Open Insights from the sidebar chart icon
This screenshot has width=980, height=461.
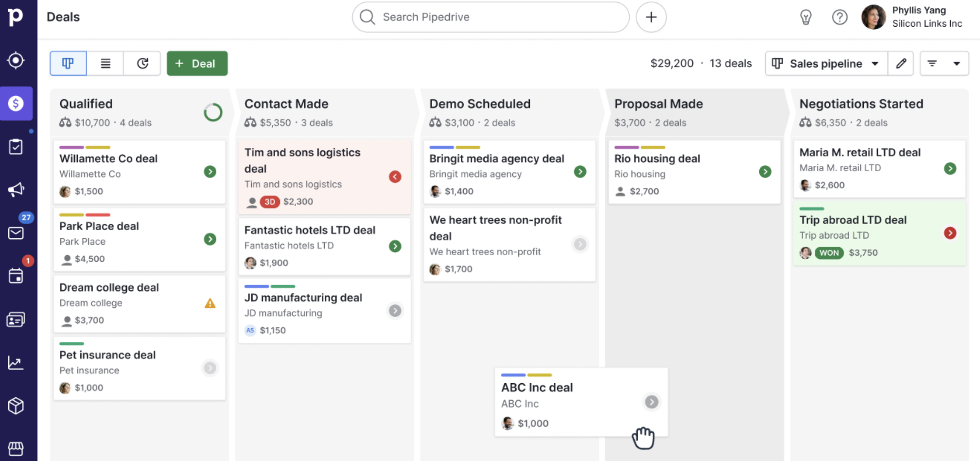coord(16,363)
